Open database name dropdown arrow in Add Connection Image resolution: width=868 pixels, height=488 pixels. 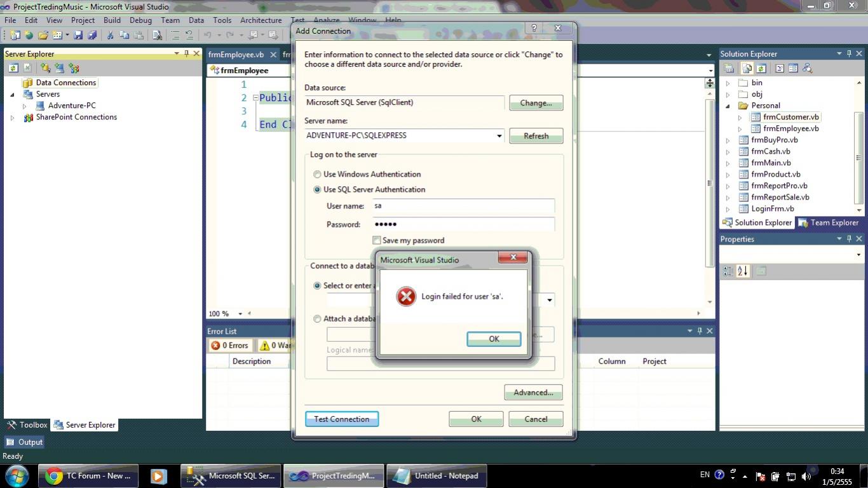[549, 300]
